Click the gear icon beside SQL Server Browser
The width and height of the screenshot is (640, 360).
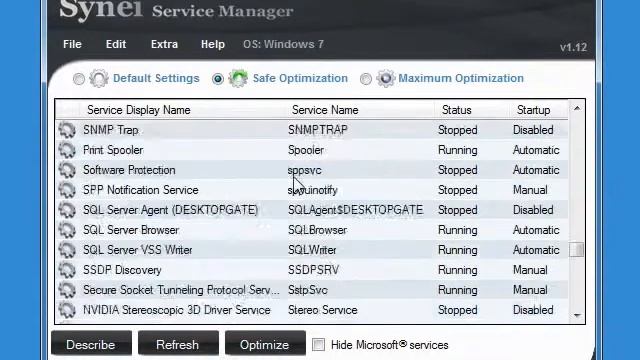(67, 230)
